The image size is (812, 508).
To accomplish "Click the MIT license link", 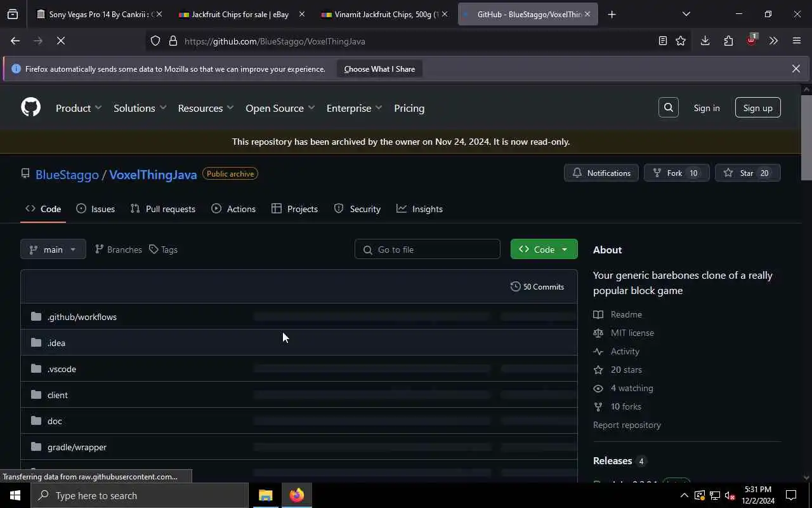I will click(x=624, y=333).
